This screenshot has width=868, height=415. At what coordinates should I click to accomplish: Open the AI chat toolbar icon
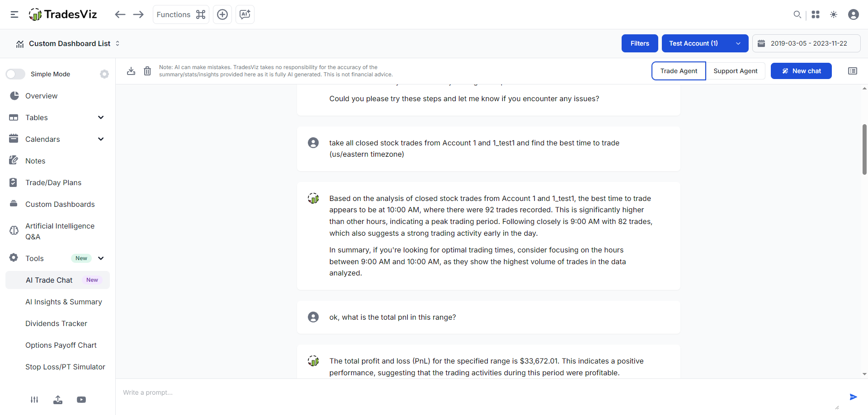245,14
